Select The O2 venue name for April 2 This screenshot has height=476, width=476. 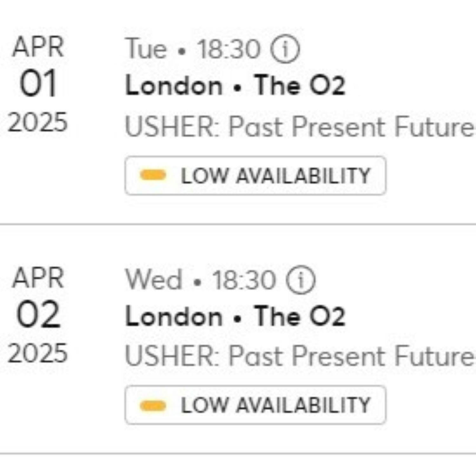tap(300, 316)
